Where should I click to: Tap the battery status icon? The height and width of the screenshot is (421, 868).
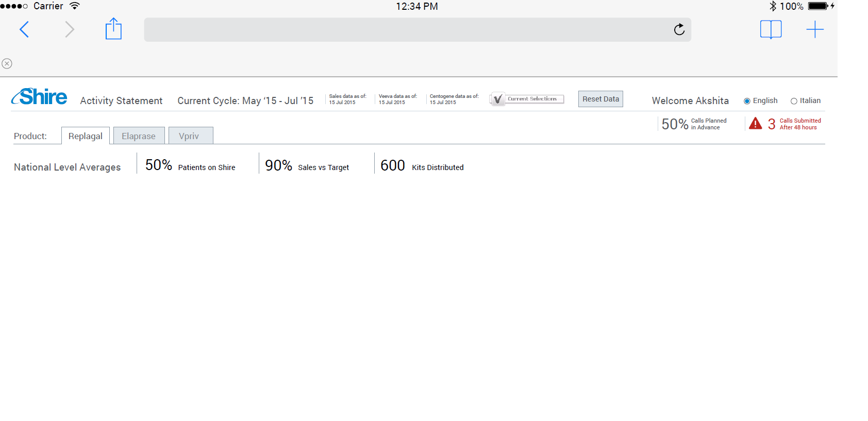pyautogui.click(x=818, y=6)
